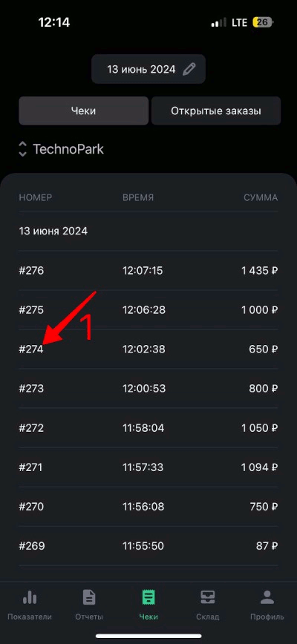Open receipt #271 for 1 094 ₽
Viewport: 297px width, 644px height.
(148, 467)
